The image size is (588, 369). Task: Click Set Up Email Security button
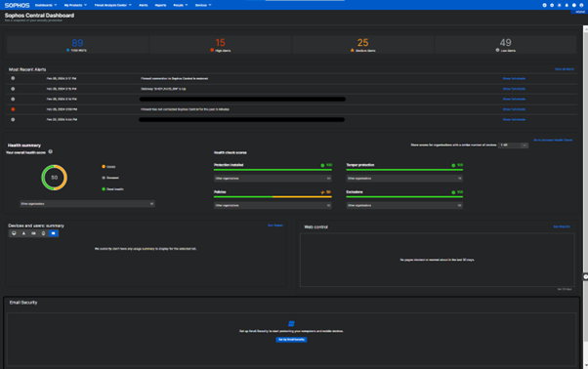pos(291,340)
